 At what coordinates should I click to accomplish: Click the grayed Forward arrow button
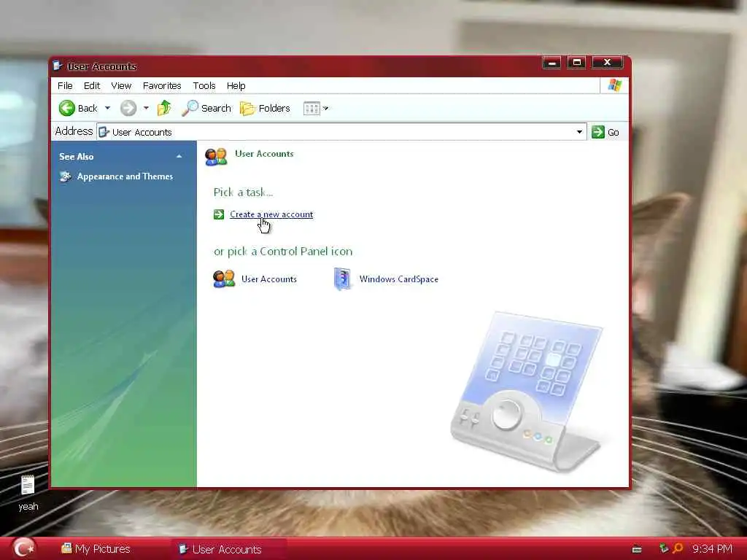pos(128,108)
